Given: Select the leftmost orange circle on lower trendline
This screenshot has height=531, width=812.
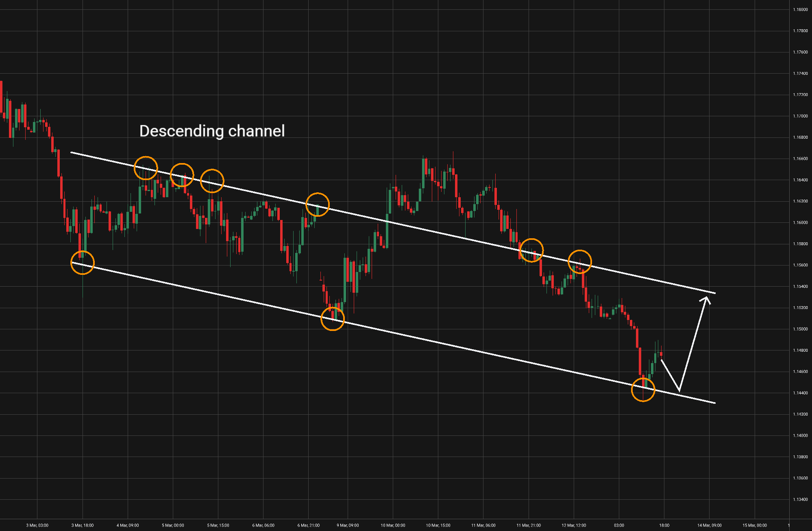Looking at the screenshot, I should point(83,263).
